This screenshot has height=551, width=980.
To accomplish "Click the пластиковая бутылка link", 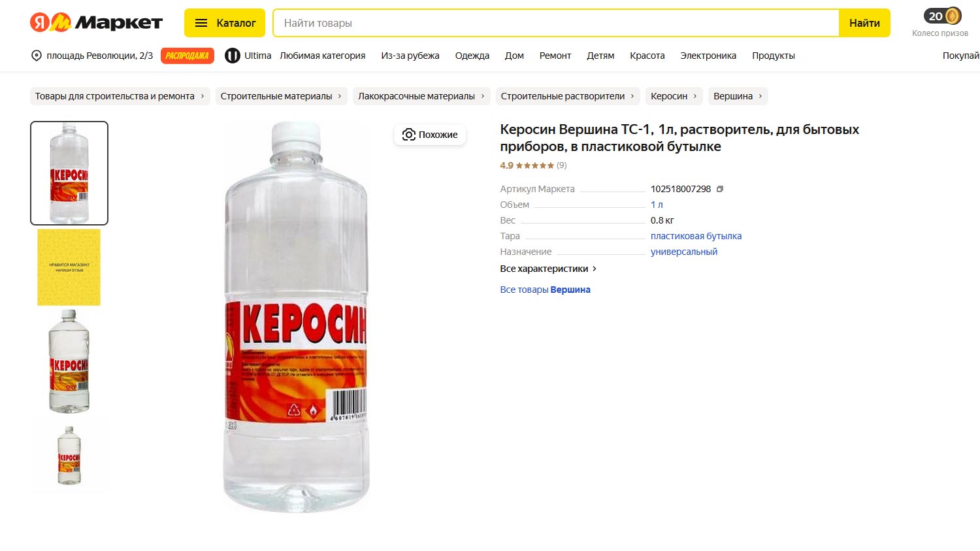I will (x=696, y=236).
